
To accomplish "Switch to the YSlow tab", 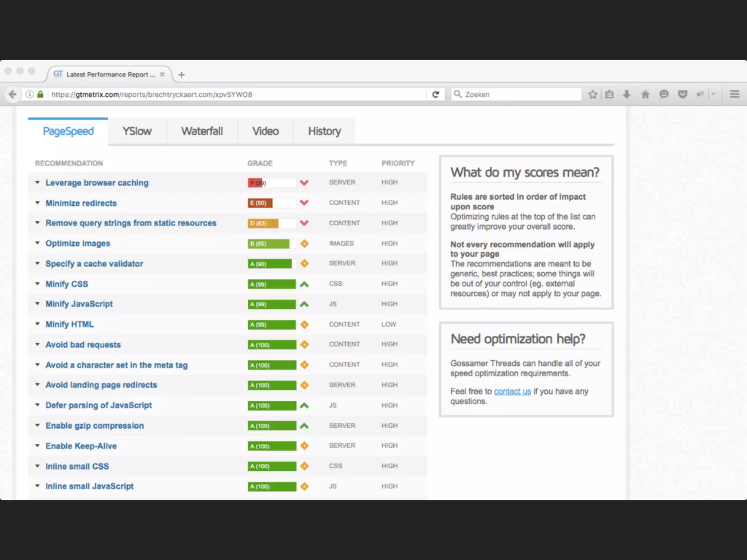I will (x=137, y=131).
